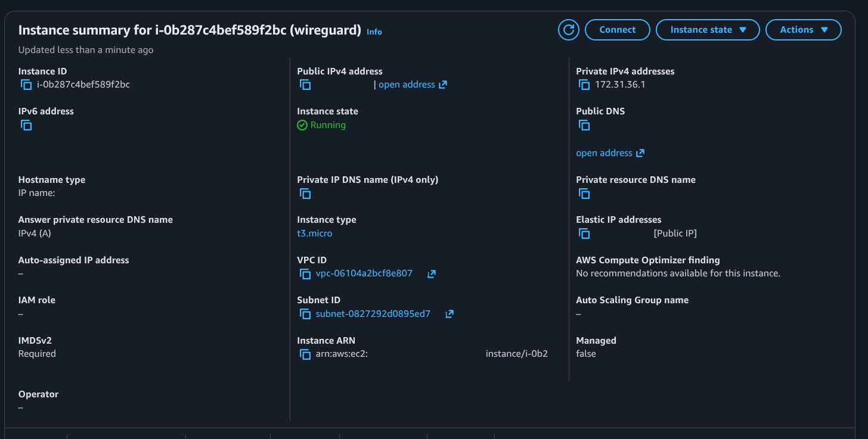Image resolution: width=868 pixels, height=439 pixels.
Task: Refresh the instance summary
Action: (x=569, y=30)
